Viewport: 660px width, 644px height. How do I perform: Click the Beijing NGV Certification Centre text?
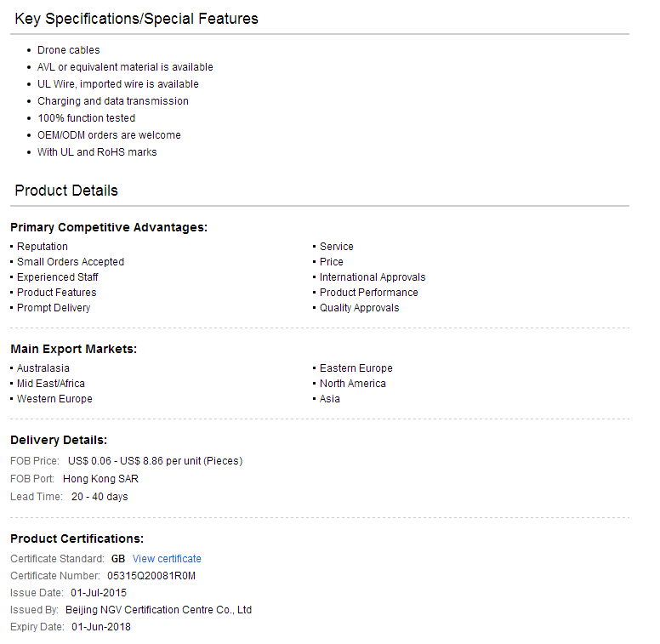tap(158, 610)
